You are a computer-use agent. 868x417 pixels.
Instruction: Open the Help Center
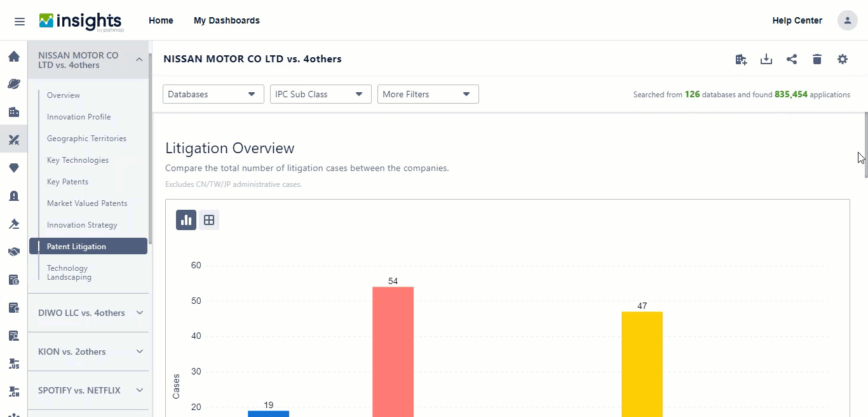click(x=797, y=20)
